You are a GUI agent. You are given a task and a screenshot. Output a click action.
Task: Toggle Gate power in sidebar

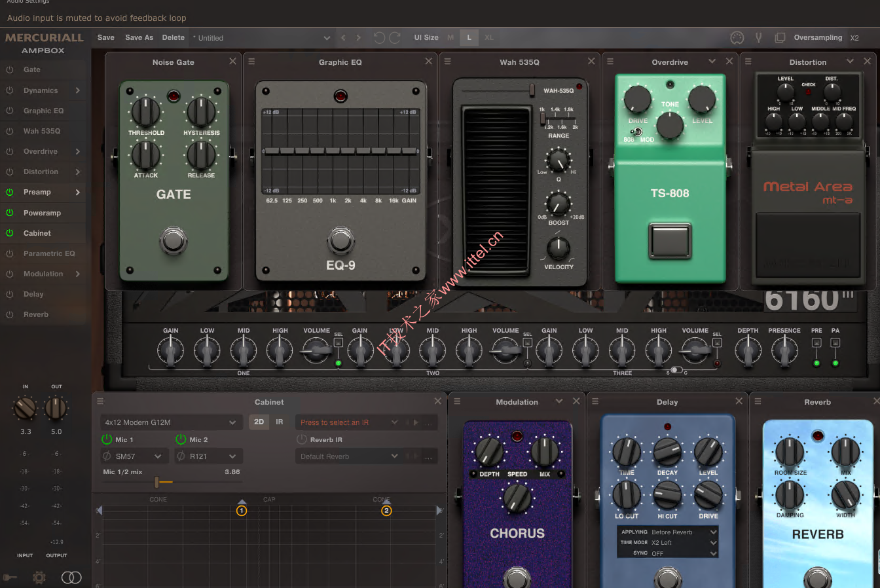[10, 69]
